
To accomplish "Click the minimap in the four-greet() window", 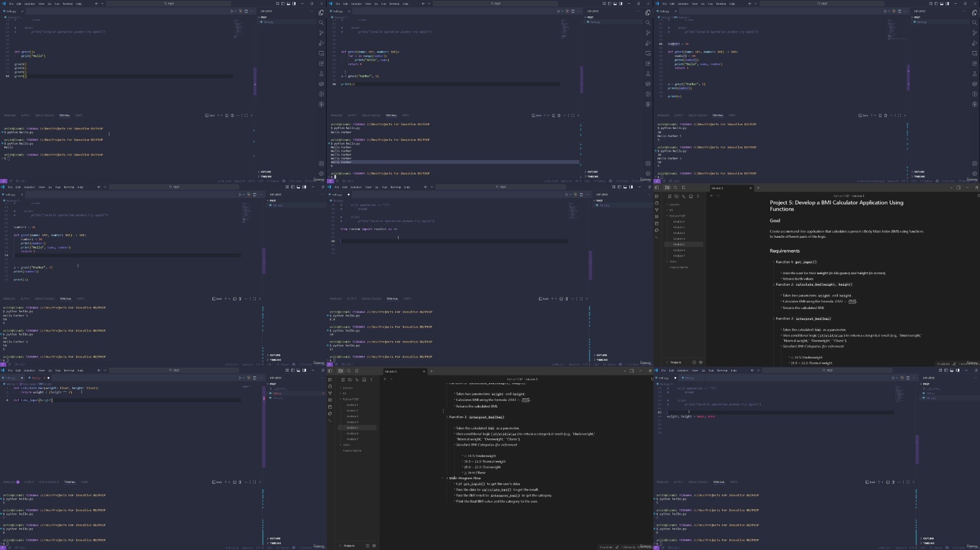I will [238, 28].
